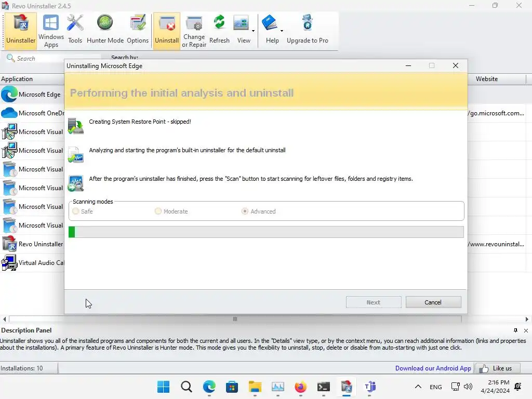Click the www.revouninstal... website cell

tap(496, 244)
